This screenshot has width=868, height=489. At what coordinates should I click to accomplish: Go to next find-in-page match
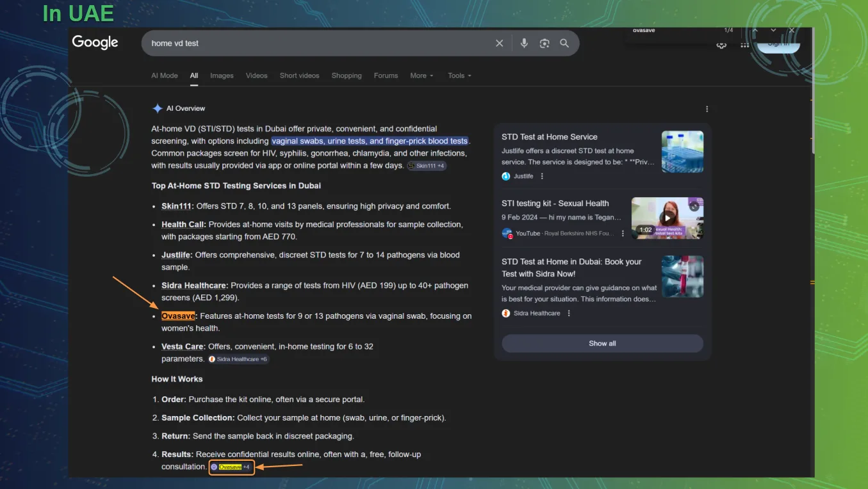click(x=773, y=31)
